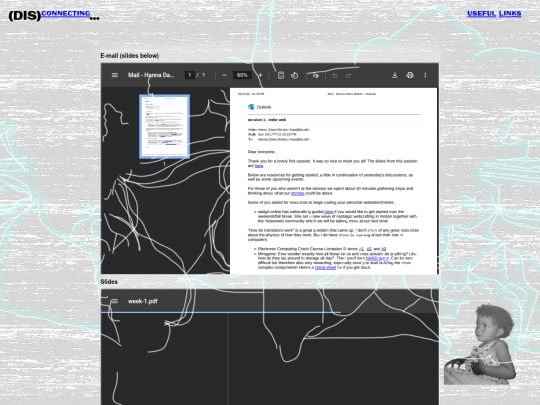Viewport: 540px width, 405px height.
Task: Follow the 'shrines' link in email
Action: (x=298, y=194)
